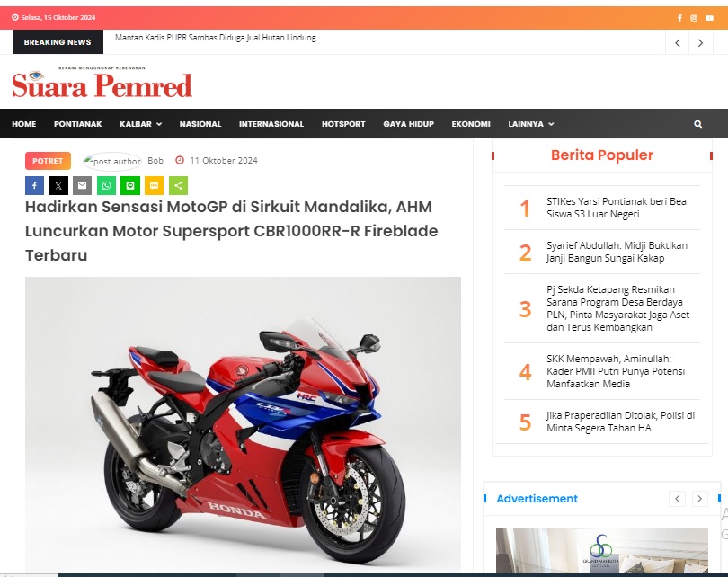Read STIKes Yarsi Pontianak popular article
Viewport: 728px width, 577px height.
pyautogui.click(x=617, y=208)
